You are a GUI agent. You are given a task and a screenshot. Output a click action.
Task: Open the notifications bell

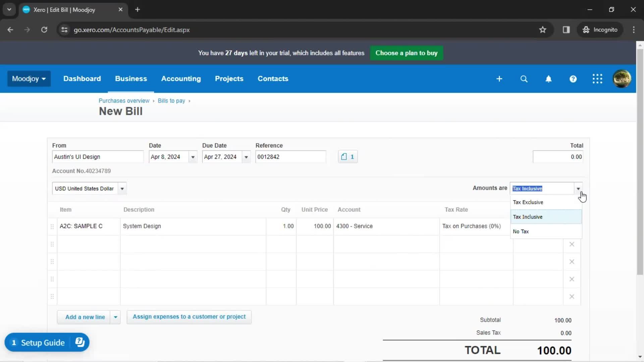548,79
